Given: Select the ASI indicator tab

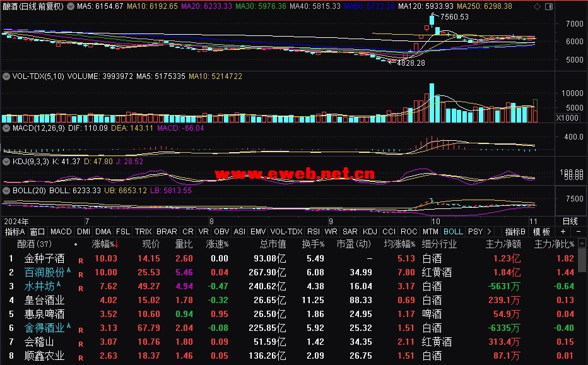Looking at the screenshot, I should click(240, 232).
